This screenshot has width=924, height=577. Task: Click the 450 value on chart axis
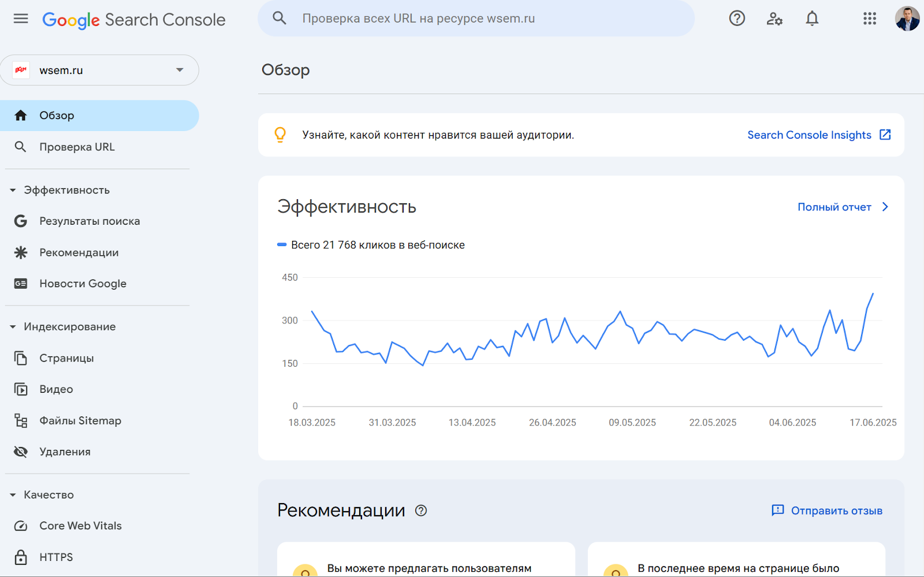(x=290, y=278)
